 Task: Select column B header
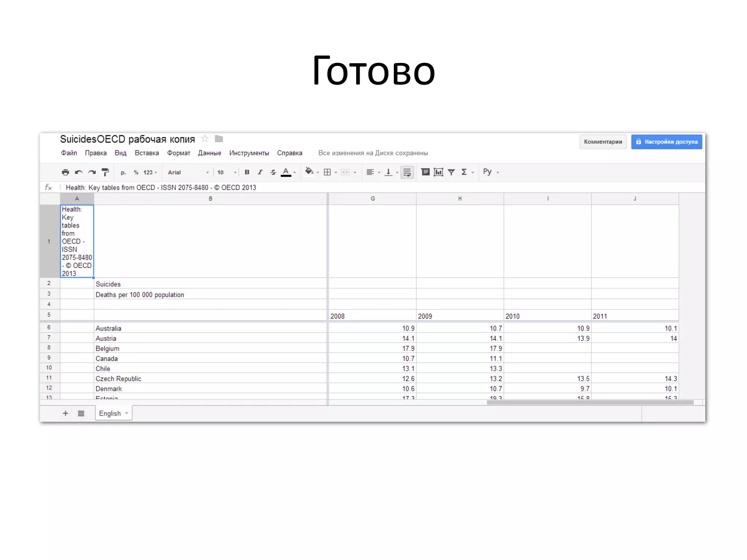(x=210, y=199)
